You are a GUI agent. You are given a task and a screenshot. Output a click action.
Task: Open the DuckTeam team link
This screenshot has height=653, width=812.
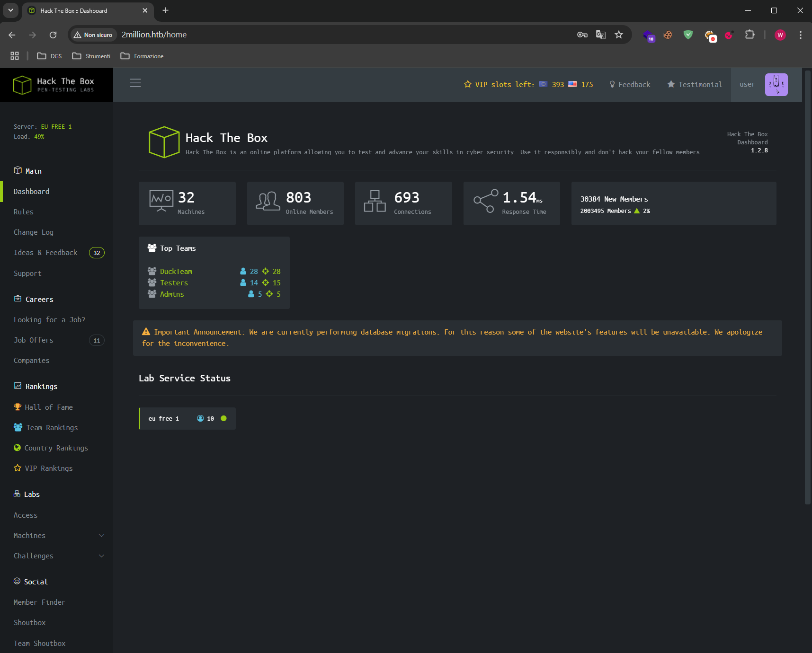pyautogui.click(x=176, y=271)
